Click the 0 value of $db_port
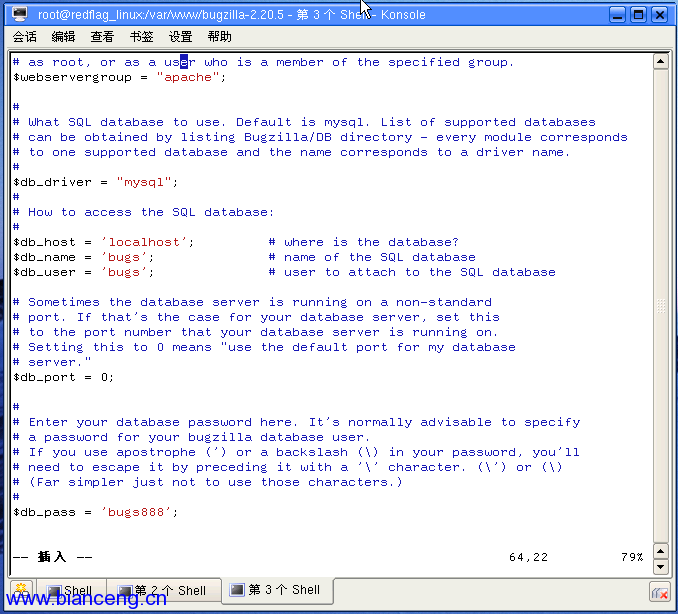Viewport: 678px width, 614px height. pos(105,377)
